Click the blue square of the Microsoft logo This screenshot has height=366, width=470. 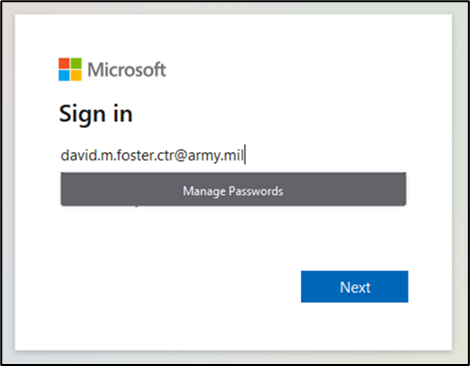(x=64, y=75)
